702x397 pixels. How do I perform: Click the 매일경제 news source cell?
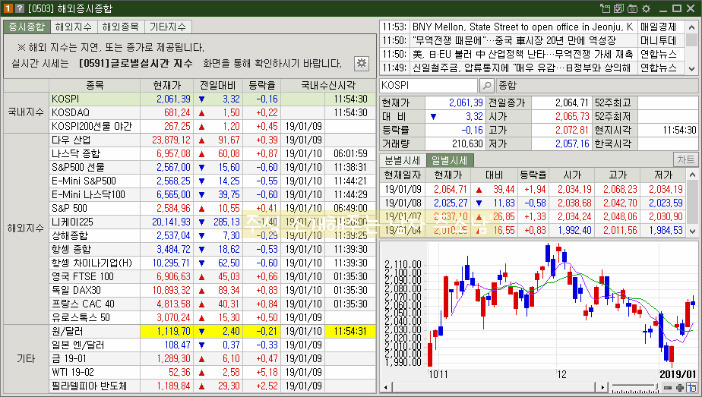point(661,27)
